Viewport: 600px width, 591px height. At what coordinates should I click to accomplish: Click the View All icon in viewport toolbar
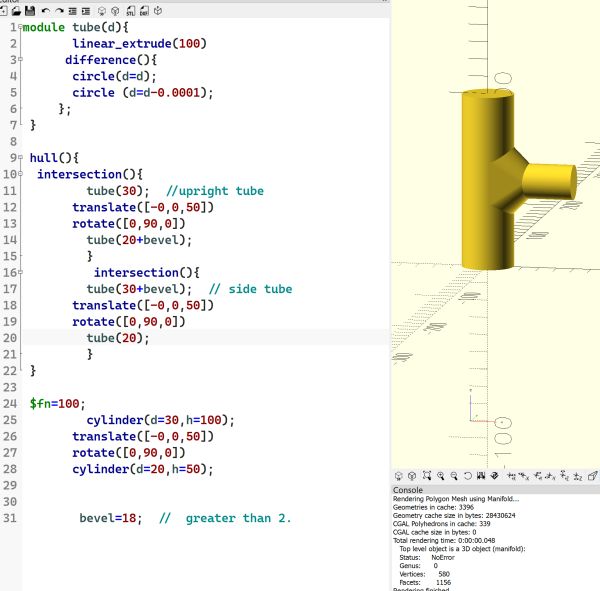tap(427, 476)
